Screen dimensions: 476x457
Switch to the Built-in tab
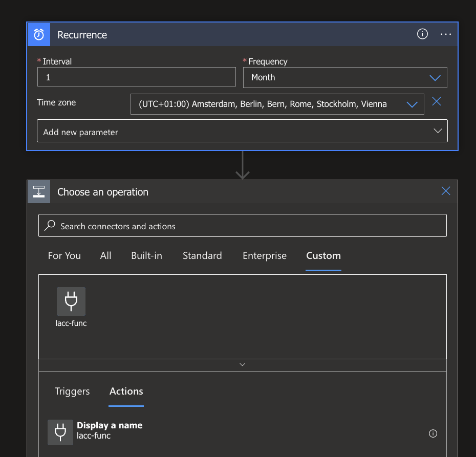(x=146, y=255)
